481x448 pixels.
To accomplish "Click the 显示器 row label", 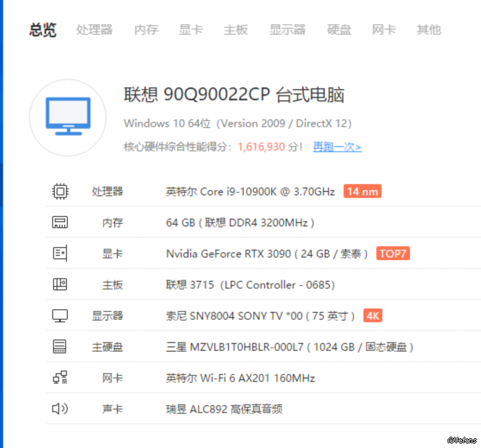I will [x=107, y=316].
